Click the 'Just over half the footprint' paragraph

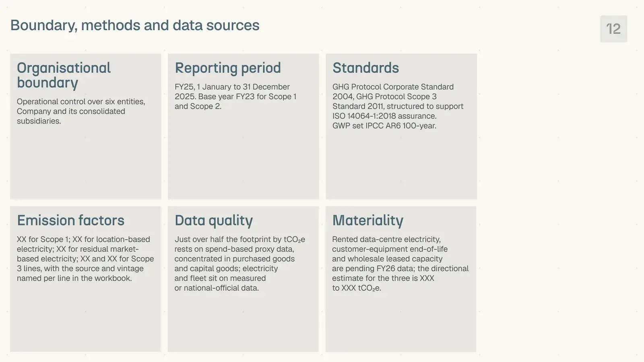[x=240, y=263]
